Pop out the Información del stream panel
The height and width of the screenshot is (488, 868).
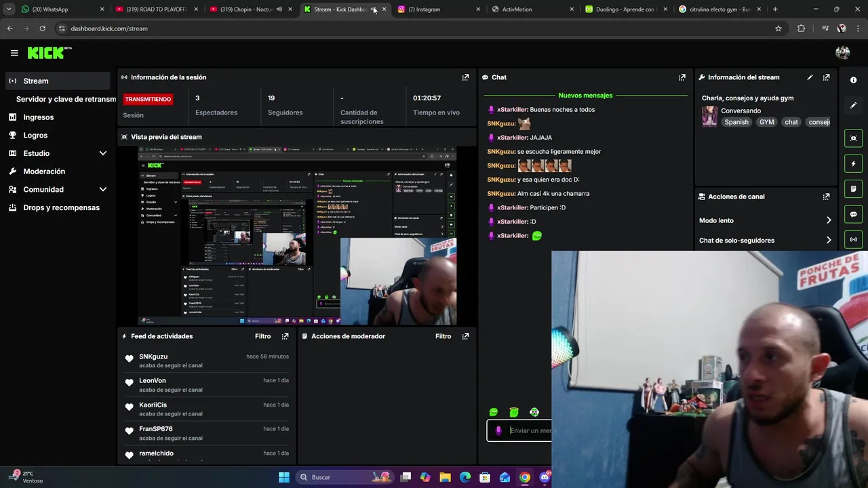coord(826,77)
